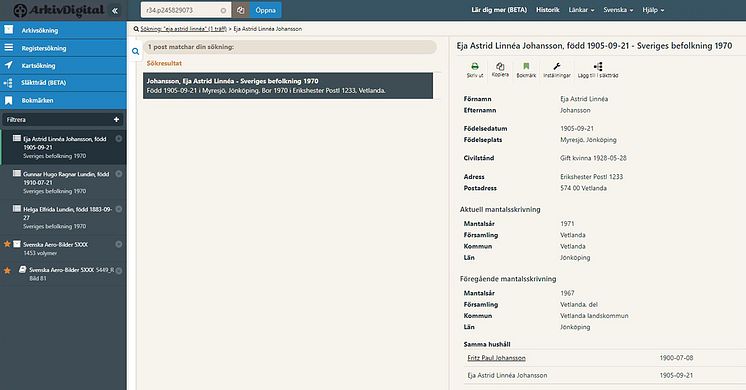Click the plus icon in Filtrera
Screen dimensions: 746x390
[x=116, y=119]
